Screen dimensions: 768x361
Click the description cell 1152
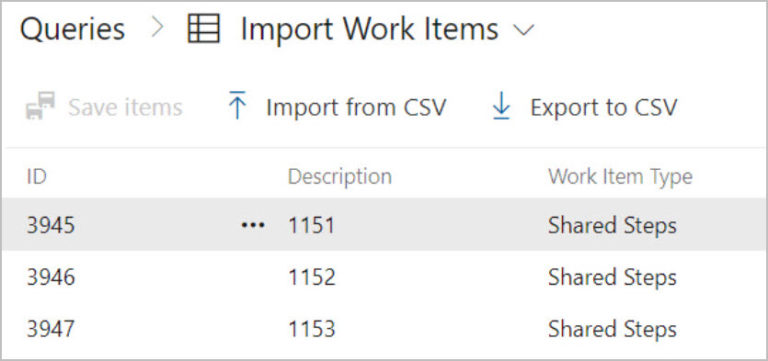coord(312,277)
